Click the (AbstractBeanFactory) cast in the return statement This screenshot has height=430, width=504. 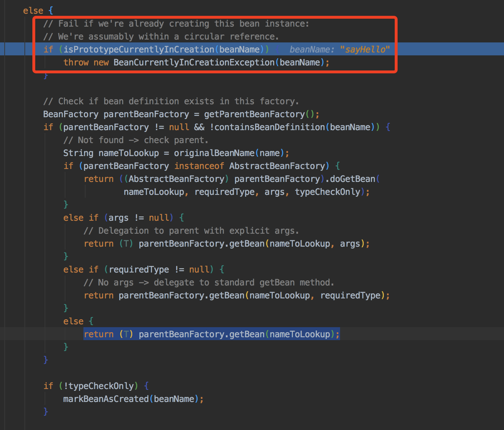(177, 179)
